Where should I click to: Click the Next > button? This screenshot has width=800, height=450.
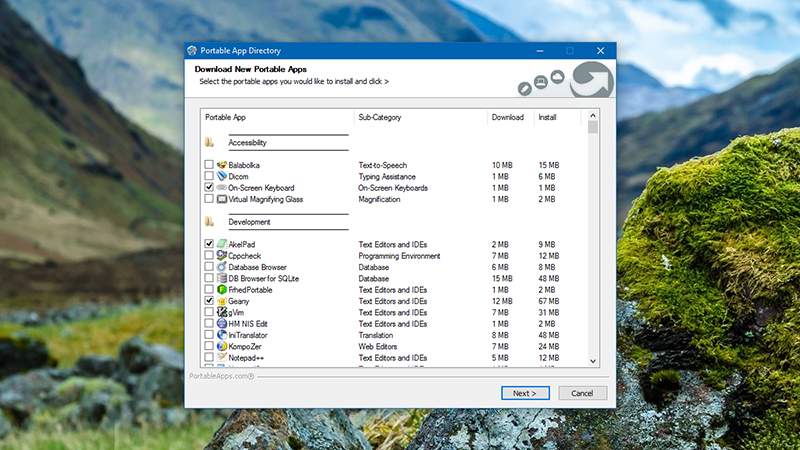click(525, 393)
